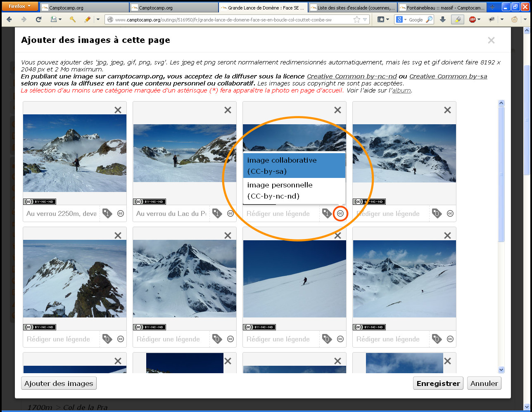The image size is (532, 412).
Task: Open the address bar history dropdown arrow
Action: coord(365,19)
